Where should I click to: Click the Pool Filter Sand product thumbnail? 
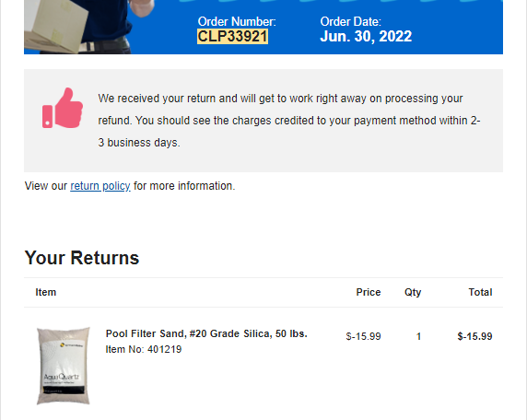pos(64,366)
